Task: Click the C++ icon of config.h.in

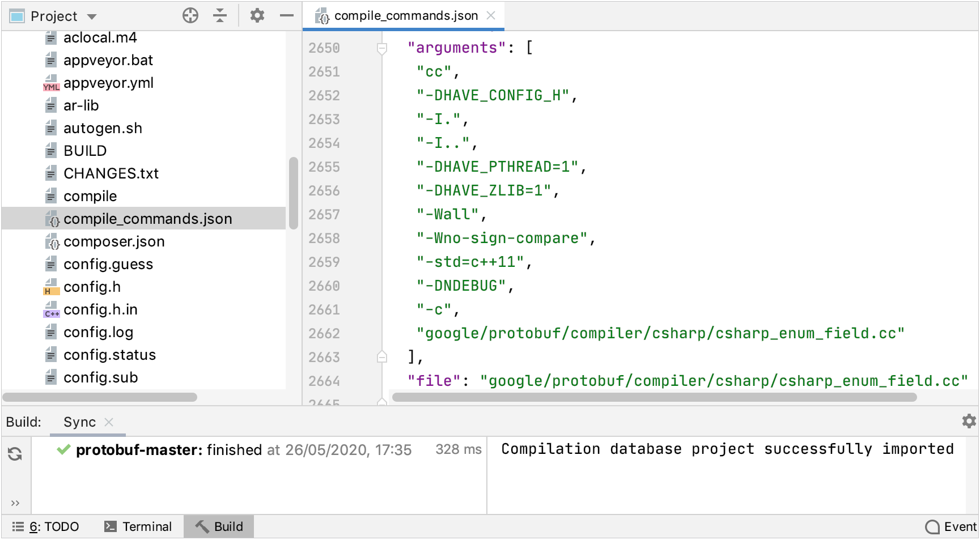Action: click(x=51, y=310)
